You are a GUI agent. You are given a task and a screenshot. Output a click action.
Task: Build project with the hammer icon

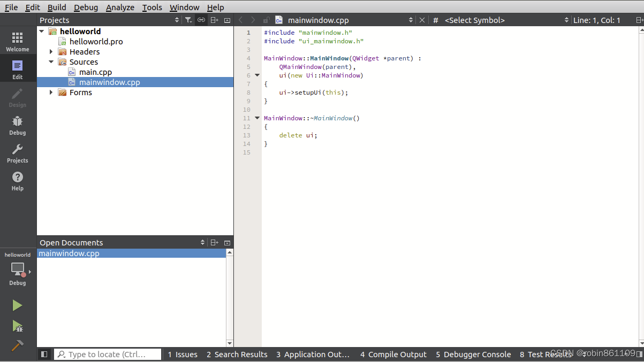pos(17,345)
